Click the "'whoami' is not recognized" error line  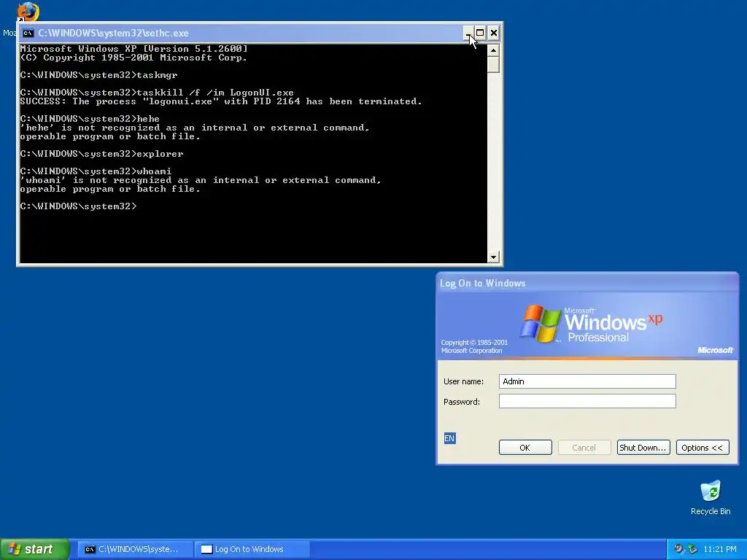click(201, 180)
